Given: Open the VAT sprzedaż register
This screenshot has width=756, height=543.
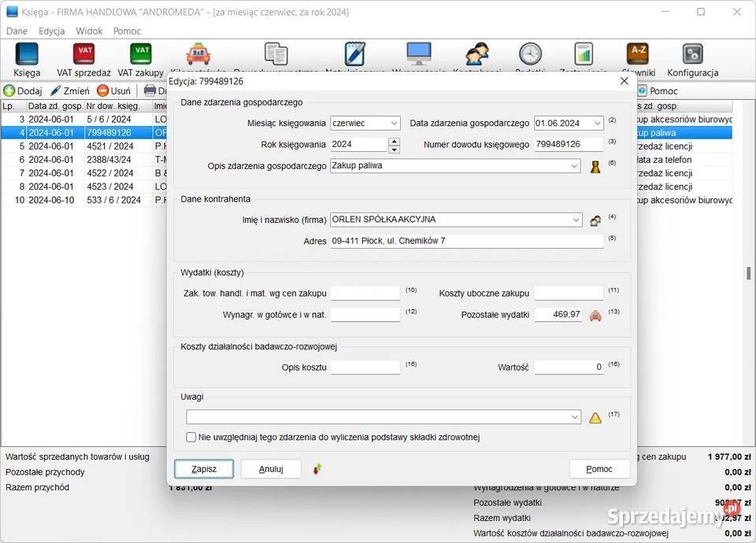Looking at the screenshot, I should [x=83, y=59].
